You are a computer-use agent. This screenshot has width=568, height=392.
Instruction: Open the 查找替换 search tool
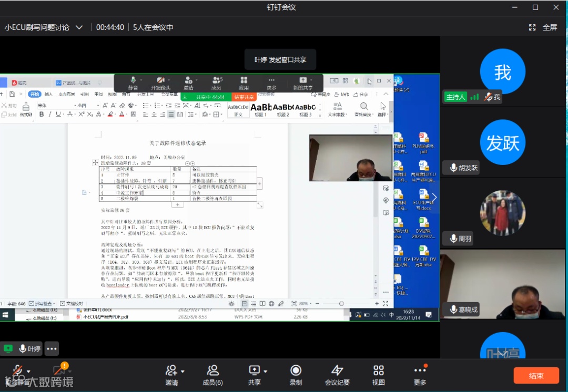click(x=364, y=110)
